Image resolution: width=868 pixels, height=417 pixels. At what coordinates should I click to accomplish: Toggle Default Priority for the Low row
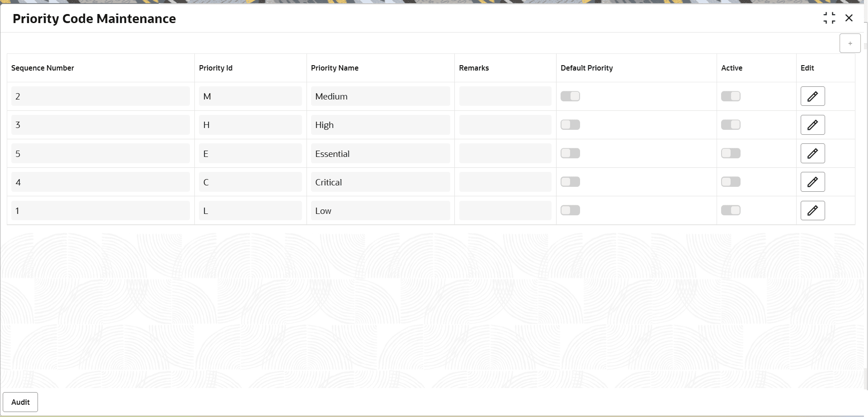click(x=570, y=210)
